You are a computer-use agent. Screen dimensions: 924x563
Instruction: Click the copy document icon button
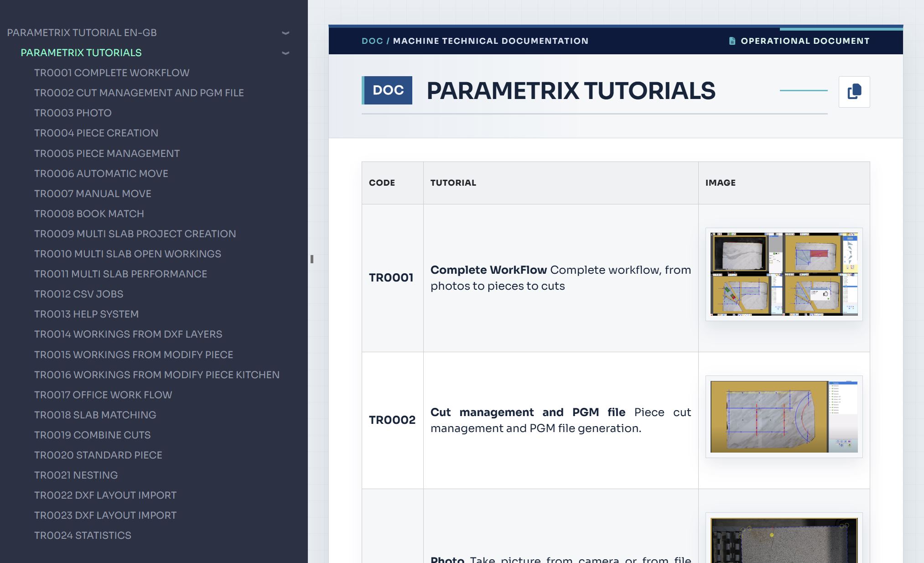(x=854, y=92)
